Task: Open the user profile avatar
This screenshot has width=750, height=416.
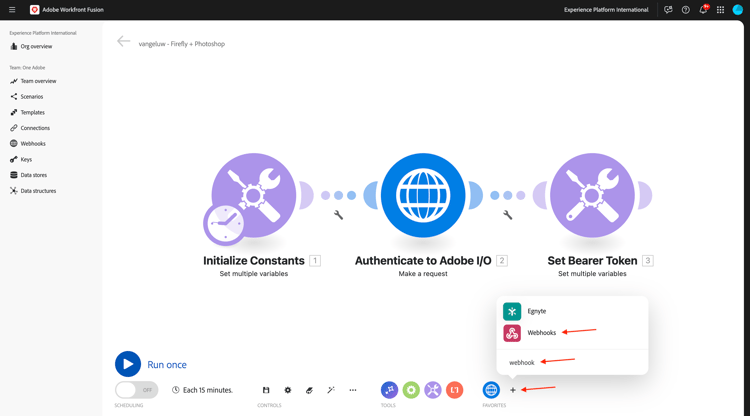Action: [x=738, y=10]
